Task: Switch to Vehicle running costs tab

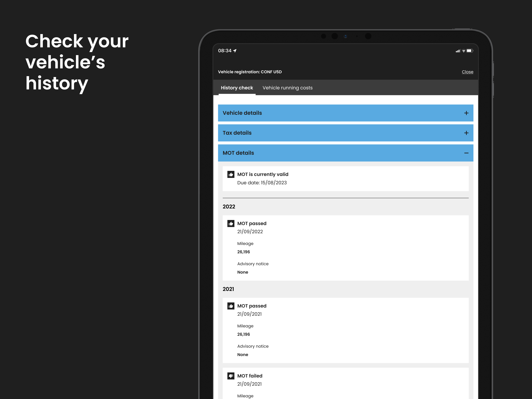Action: coord(287,88)
